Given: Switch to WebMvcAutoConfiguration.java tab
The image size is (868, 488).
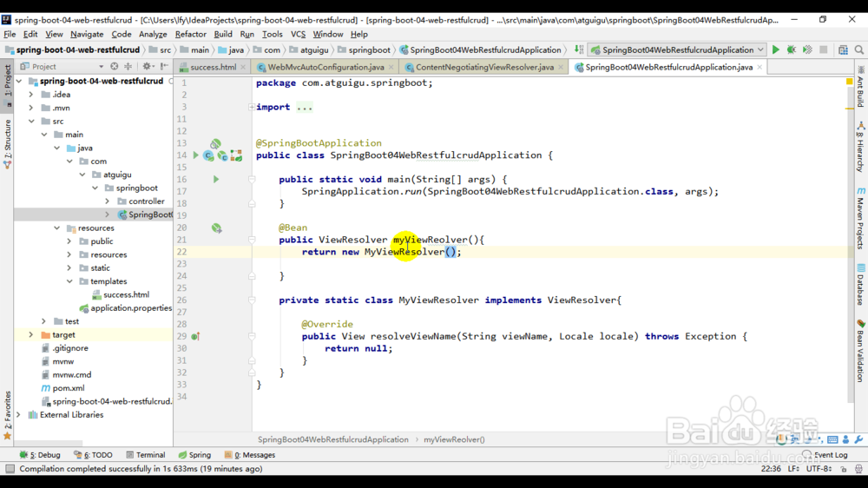Looking at the screenshot, I should [325, 67].
